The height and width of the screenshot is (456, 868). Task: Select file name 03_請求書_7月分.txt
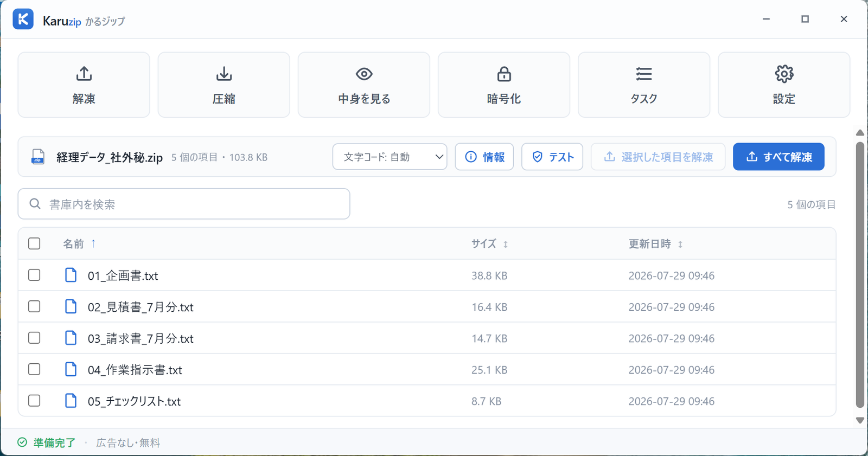[141, 338]
